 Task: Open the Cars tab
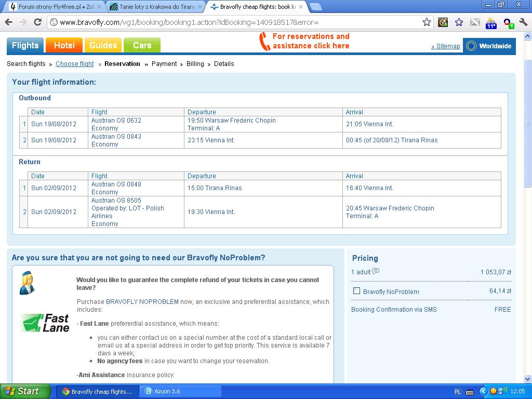pos(142,46)
